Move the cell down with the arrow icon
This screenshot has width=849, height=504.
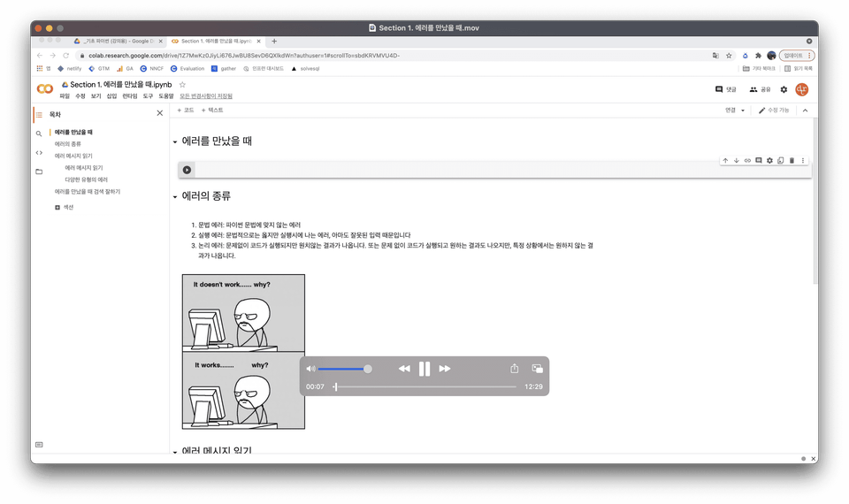pyautogui.click(x=737, y=160)
